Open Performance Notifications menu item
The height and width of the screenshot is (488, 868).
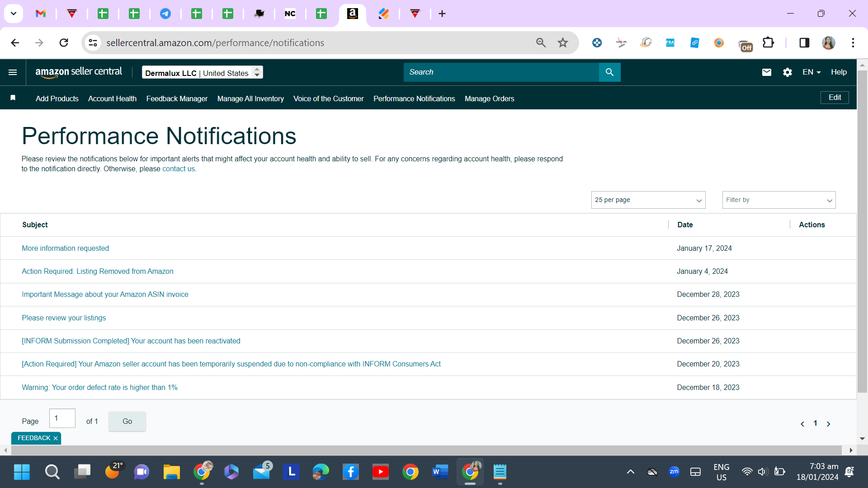point(414,99)
